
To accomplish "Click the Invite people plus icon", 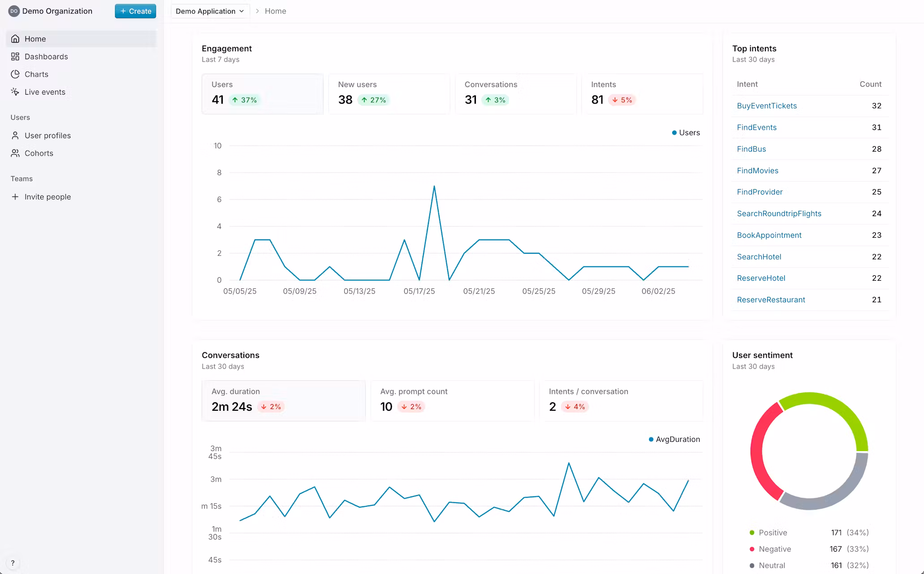I will coord(15,197).
